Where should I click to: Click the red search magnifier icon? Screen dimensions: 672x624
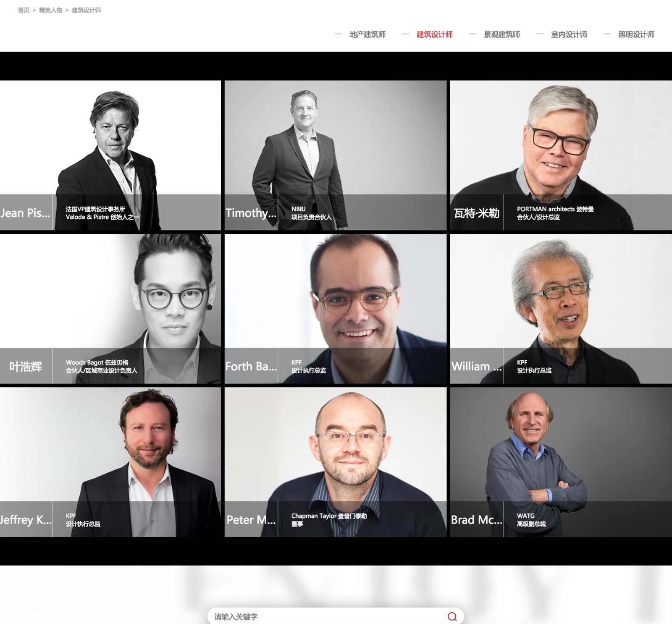point(452,616)
